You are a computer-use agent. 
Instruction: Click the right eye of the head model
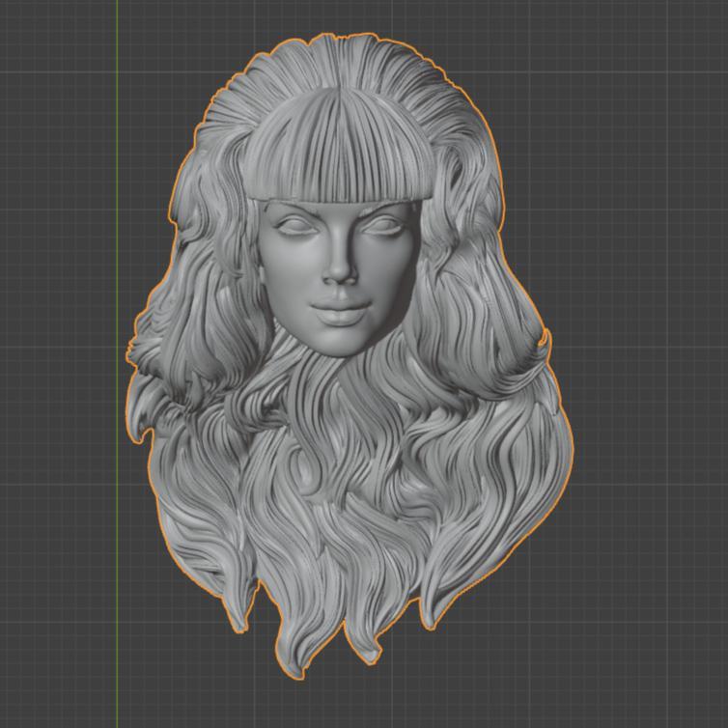click(x=384, y=226)
